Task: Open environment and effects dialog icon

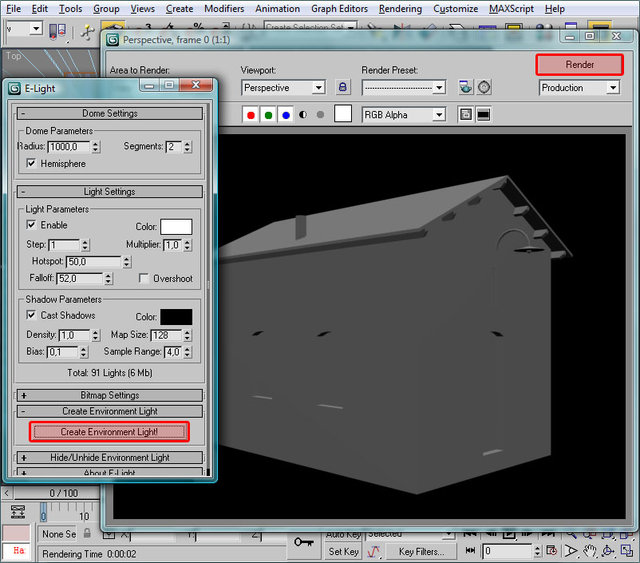Action: (484, 88)
